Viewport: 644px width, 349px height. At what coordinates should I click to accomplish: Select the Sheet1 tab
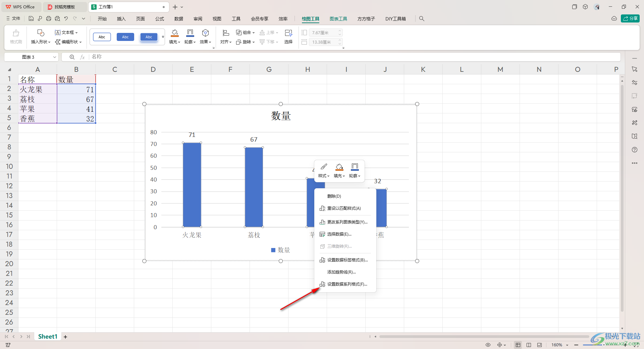pos(48,337)
